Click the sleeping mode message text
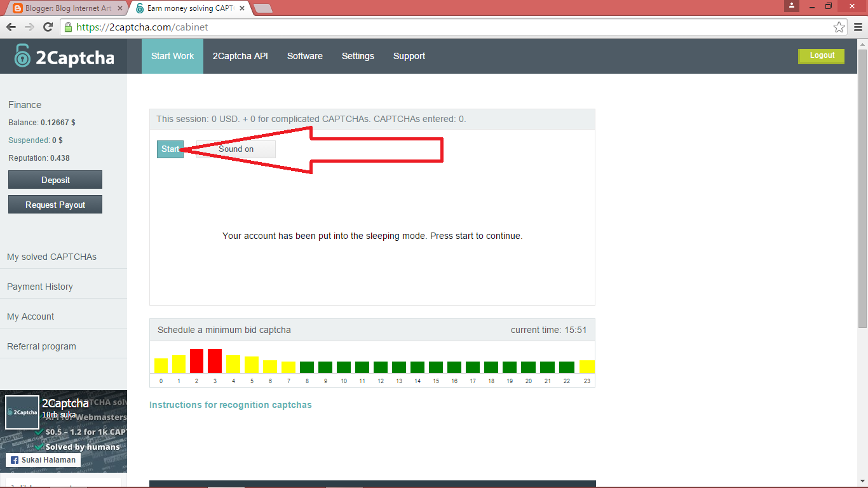This screenshot has height=488, width=868. [372, 236]
